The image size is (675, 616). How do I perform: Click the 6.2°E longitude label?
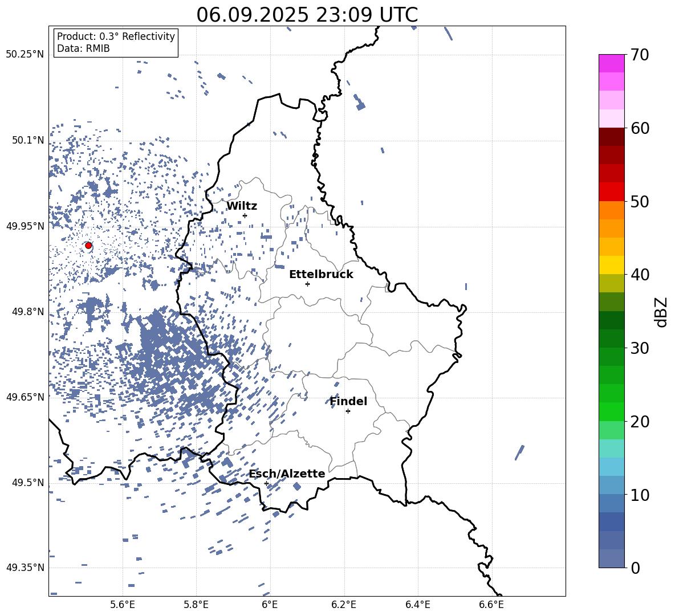(344, 605)
